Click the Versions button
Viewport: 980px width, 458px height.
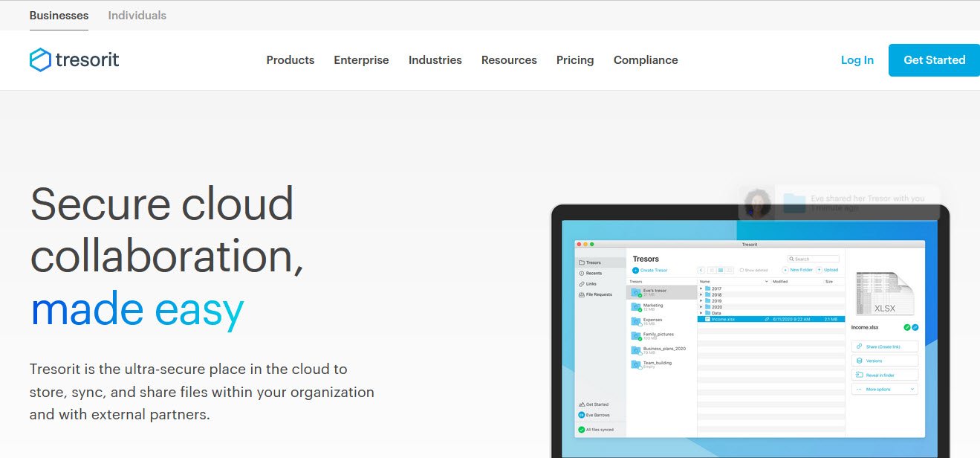click(885, 361)
